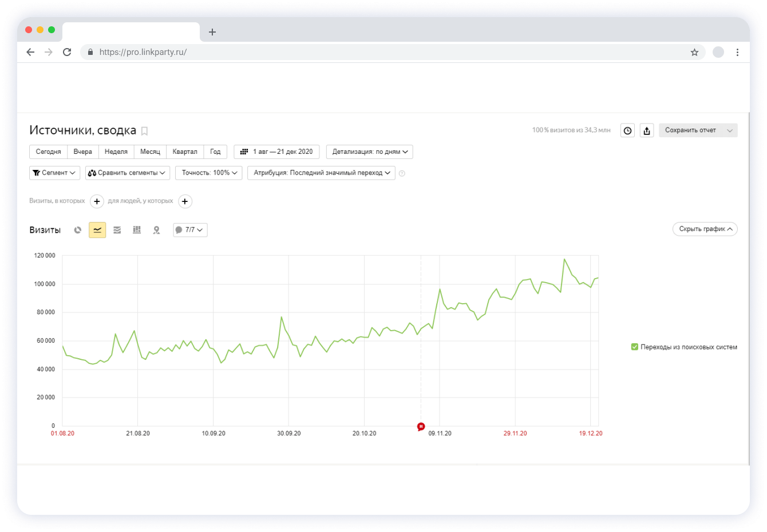
Task: Select the Квартал period tab
Action: click(x=185, y=152)
